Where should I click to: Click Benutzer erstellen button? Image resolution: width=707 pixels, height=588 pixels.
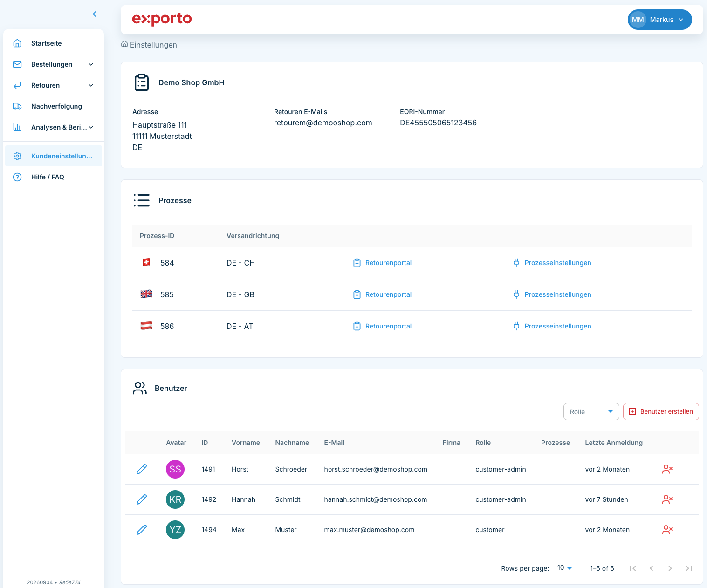point(661,412)
